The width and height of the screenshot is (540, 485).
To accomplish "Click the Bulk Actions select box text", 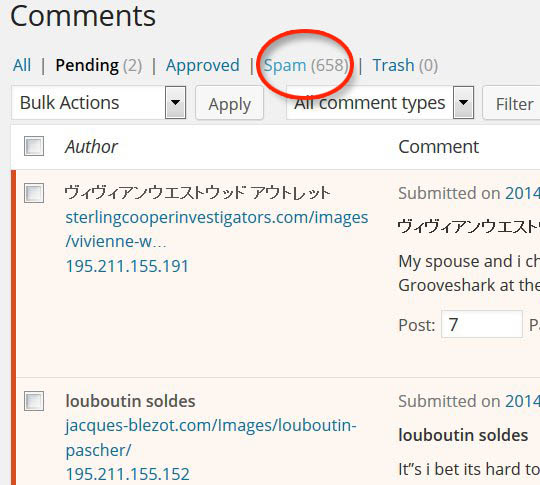I will coord(69,103).
